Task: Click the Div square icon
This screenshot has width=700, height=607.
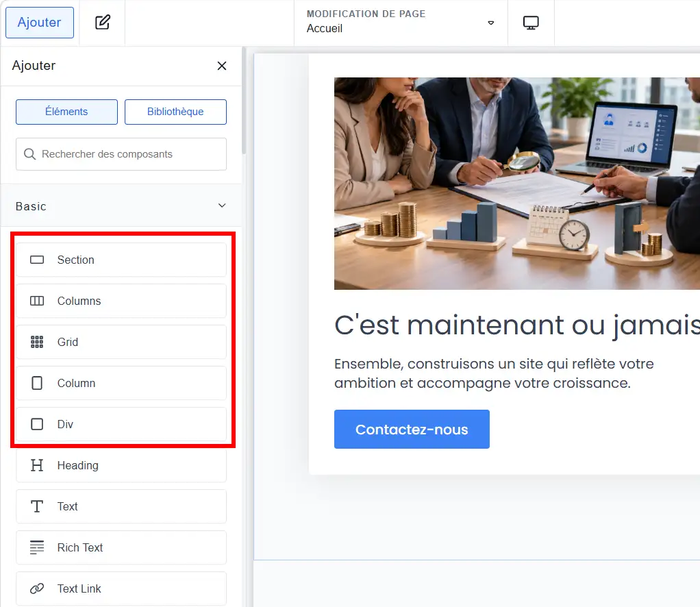Action: click(x=37, y=424)
